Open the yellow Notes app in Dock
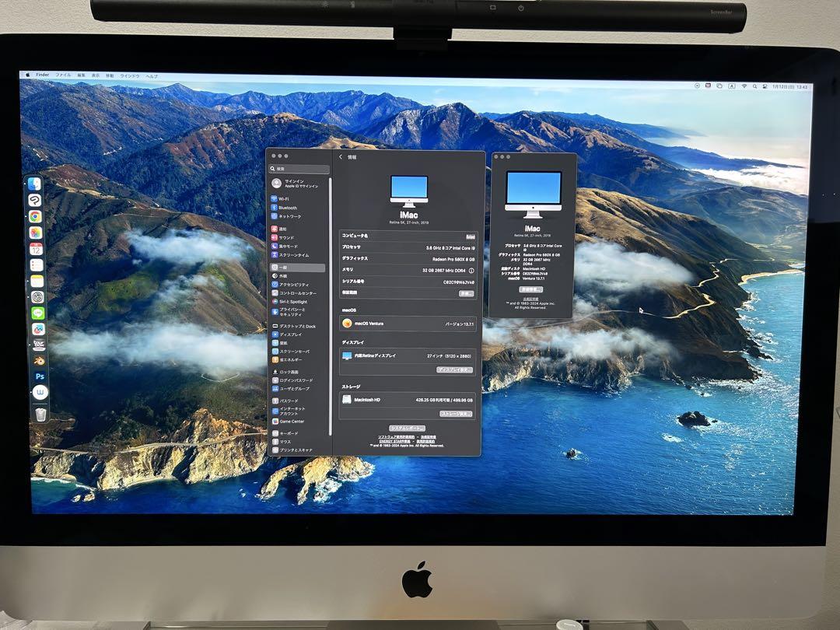The image size is (840, 630). point(37,281)
